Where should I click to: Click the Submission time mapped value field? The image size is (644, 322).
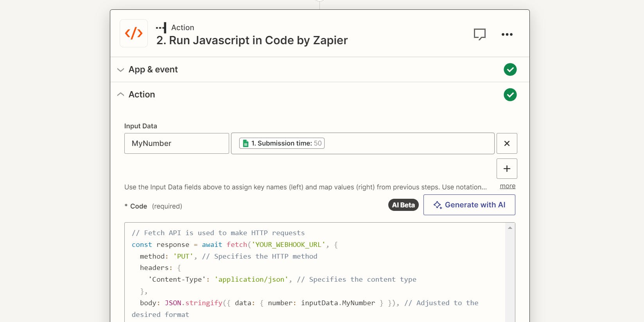pos(363,144)
